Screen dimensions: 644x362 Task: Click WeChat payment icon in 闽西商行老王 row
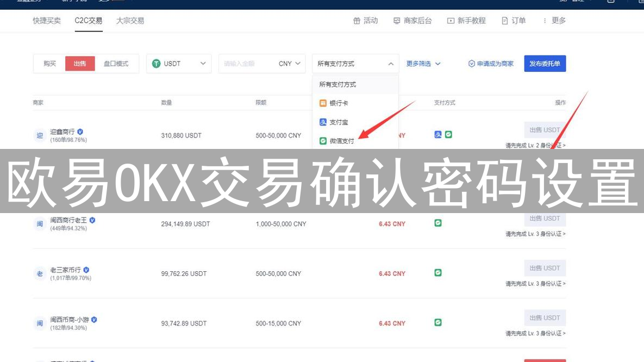point(438,223)
